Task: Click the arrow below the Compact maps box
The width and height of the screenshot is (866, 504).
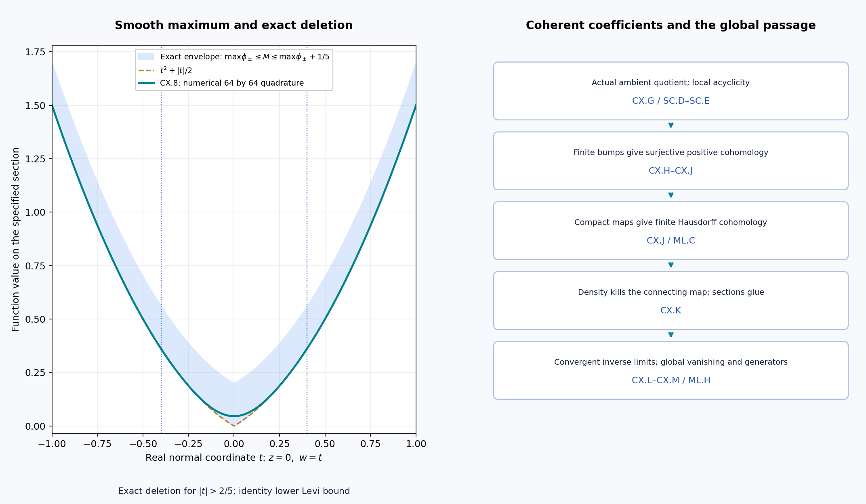Action: pos(671,265)
